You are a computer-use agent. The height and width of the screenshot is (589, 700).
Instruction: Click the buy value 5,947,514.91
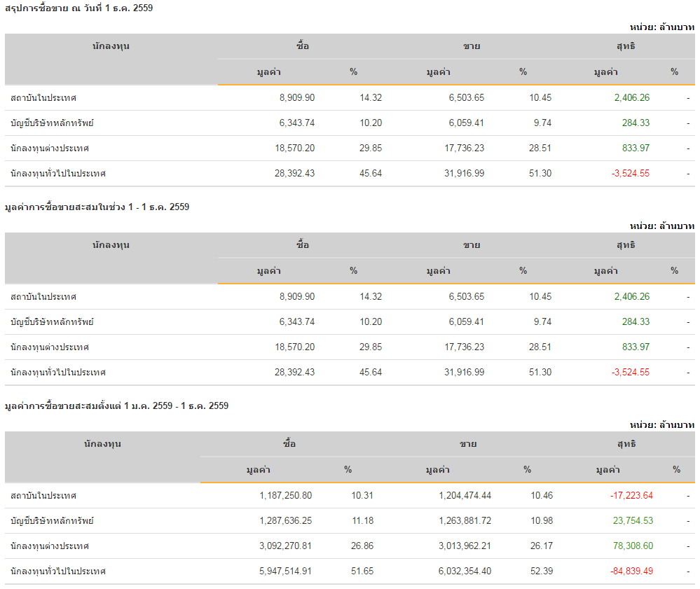(285, 571)
